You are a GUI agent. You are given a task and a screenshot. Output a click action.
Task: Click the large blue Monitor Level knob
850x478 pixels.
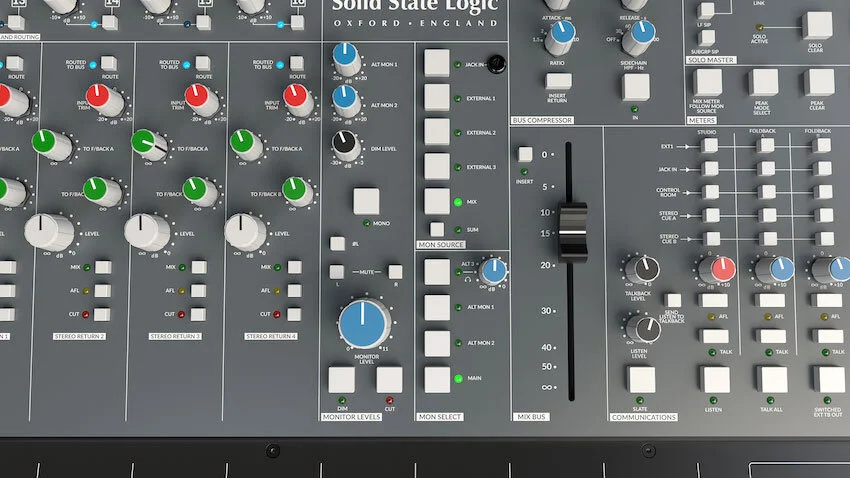pyautogui.click(x=364, y=324)
